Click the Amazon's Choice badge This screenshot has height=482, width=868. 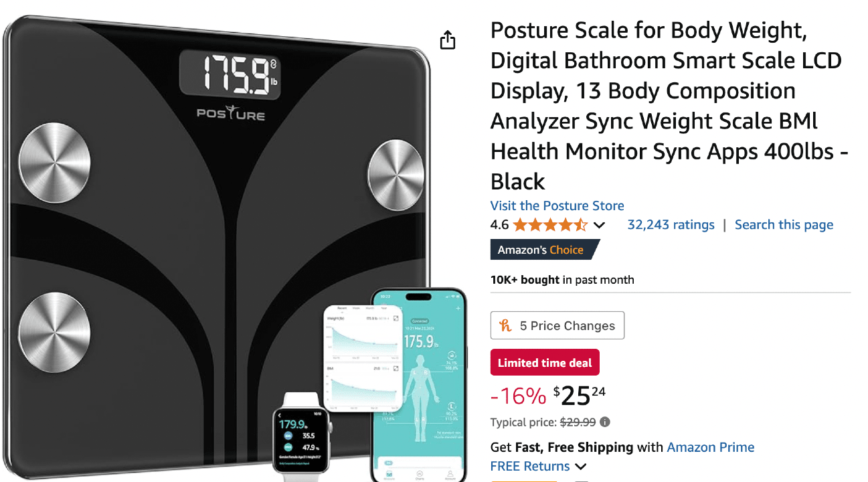544,250
